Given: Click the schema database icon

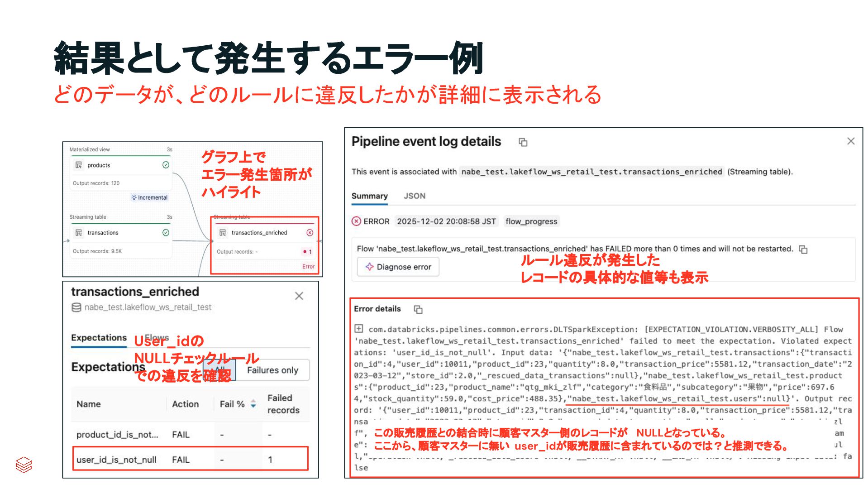Looking at the screenshot, I should click(x=76, y=308).
